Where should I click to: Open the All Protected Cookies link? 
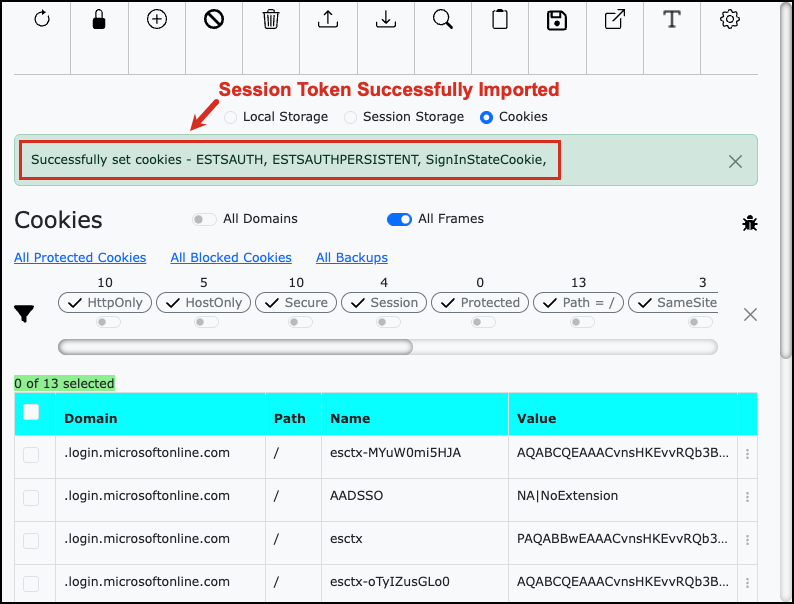(80, 257)
